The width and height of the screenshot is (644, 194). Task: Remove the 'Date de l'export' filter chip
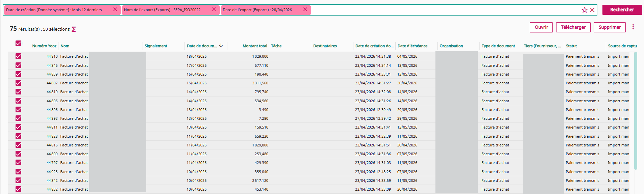click(305, 9)
